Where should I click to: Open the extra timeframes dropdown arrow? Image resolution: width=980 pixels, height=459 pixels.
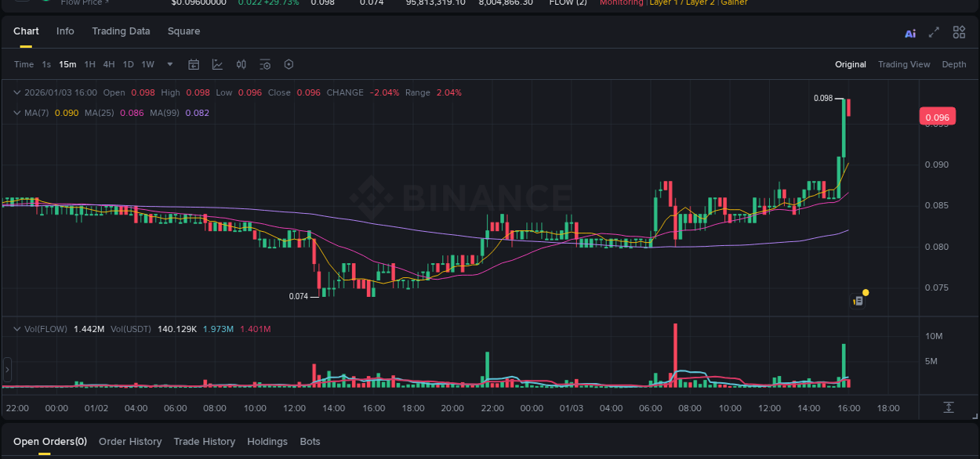[x=169, y=64]
